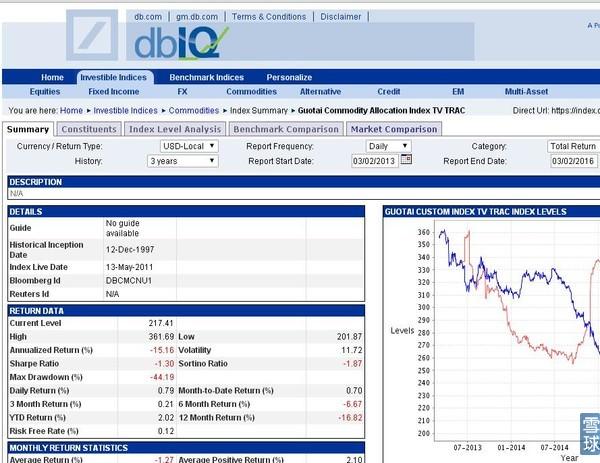Select the EM submenu
Viewport: 600px width, 463px height.
click(x=458, y=92)
